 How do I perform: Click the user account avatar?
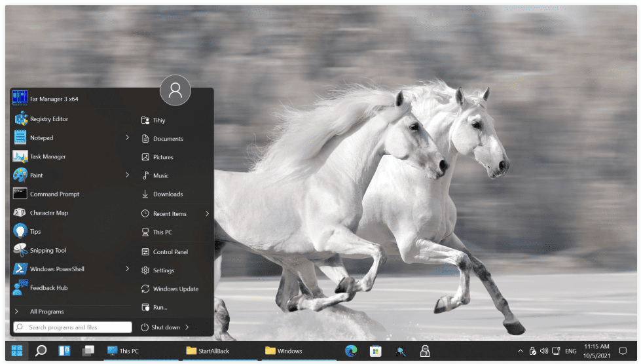175,90
